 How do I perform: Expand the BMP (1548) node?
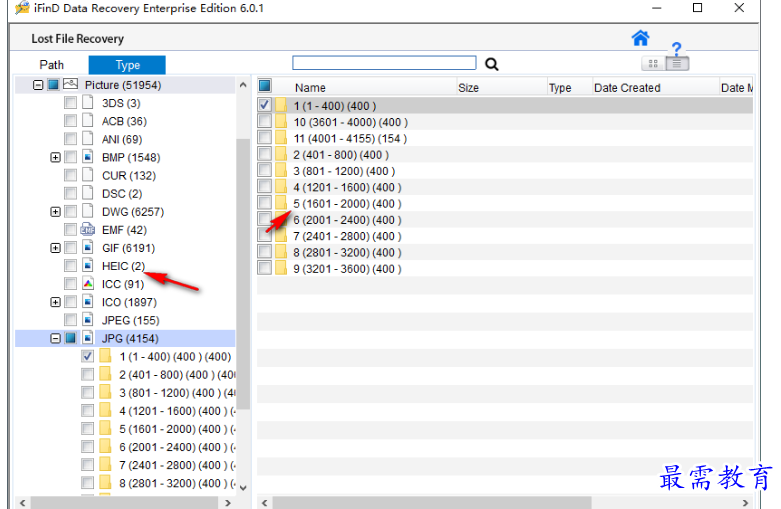point(55,157)
